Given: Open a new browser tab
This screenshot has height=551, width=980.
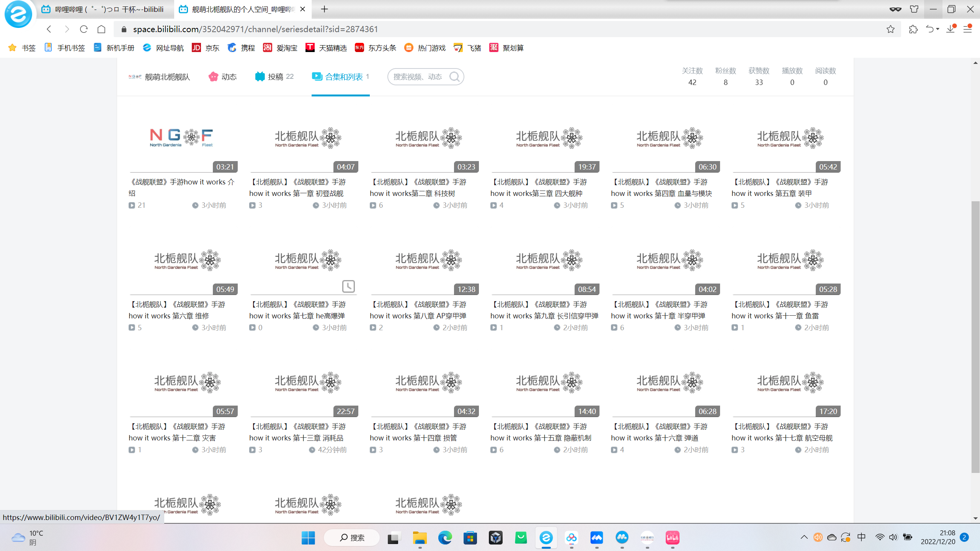Looking at the screenshot, I should 324,9.
